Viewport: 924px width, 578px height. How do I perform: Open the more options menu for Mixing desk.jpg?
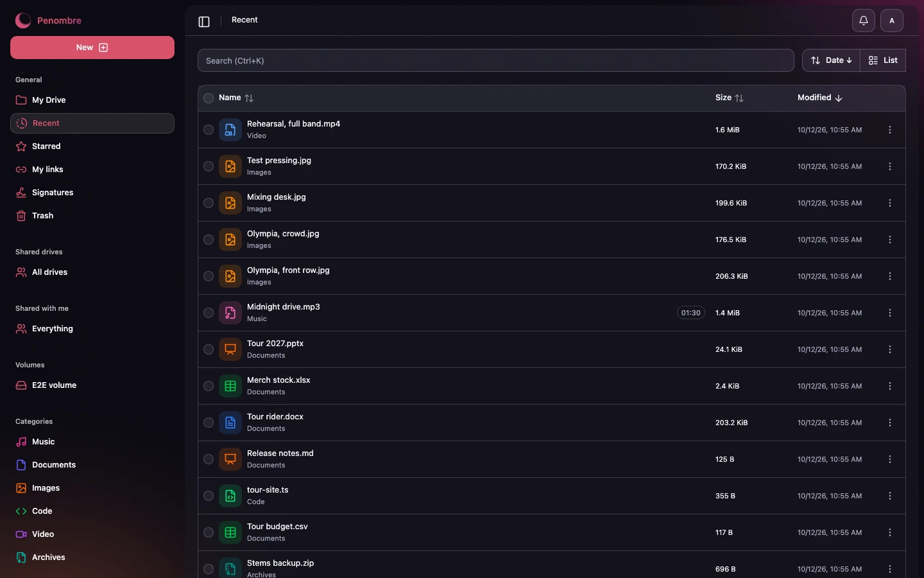(x=890, y=203)
